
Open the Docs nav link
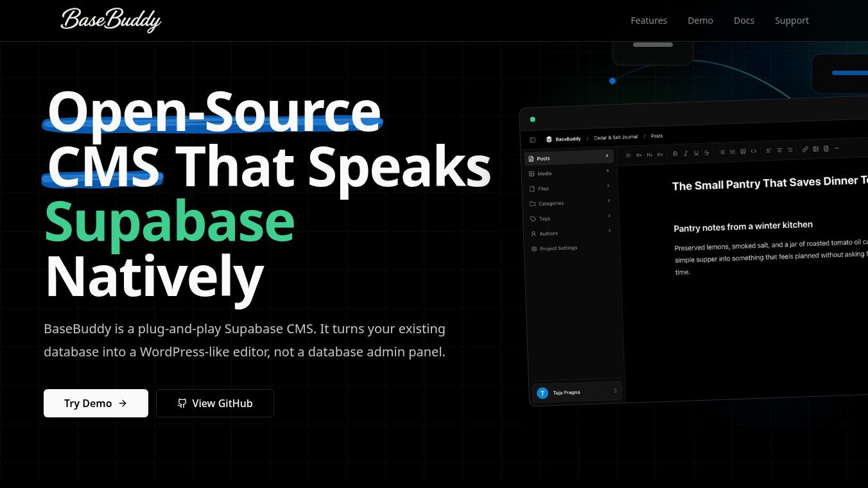[x=744, y=21]
